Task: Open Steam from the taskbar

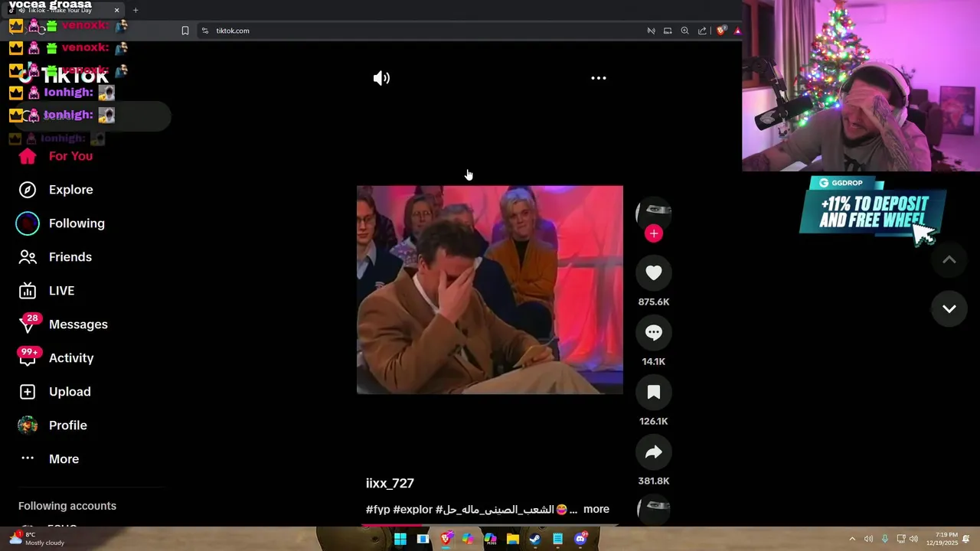Action: [x=535, y=539]
